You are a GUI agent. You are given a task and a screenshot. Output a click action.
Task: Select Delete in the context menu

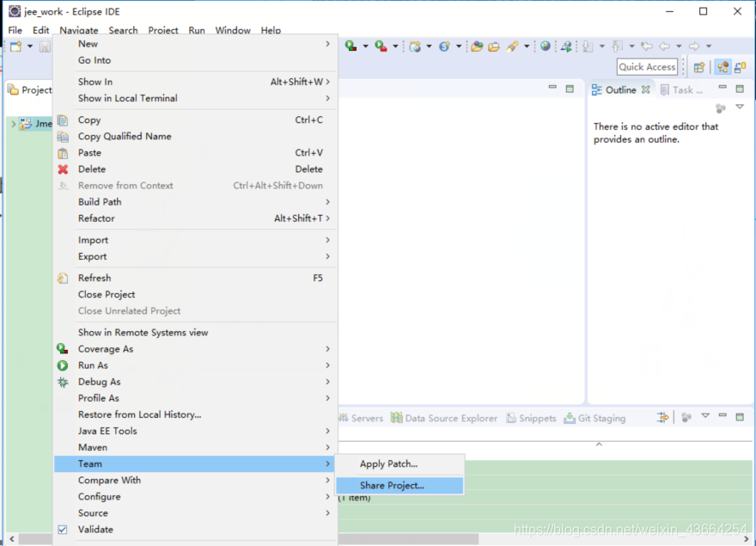195,169
